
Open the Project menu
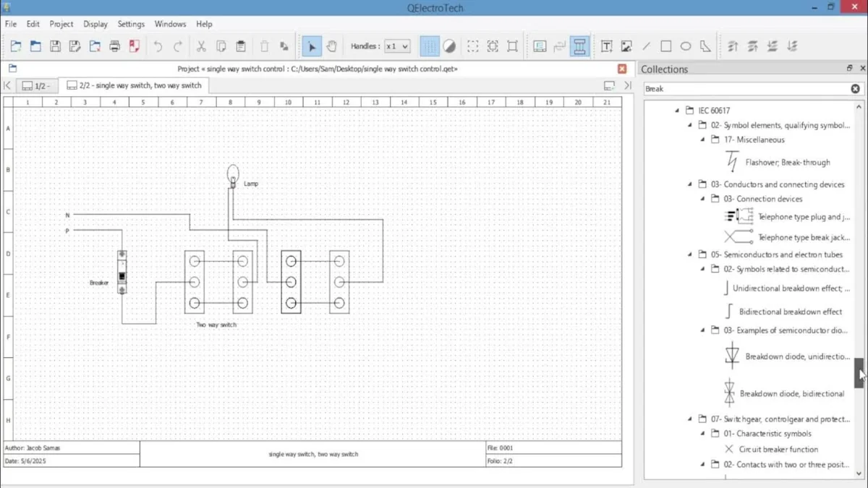(61, 24)
